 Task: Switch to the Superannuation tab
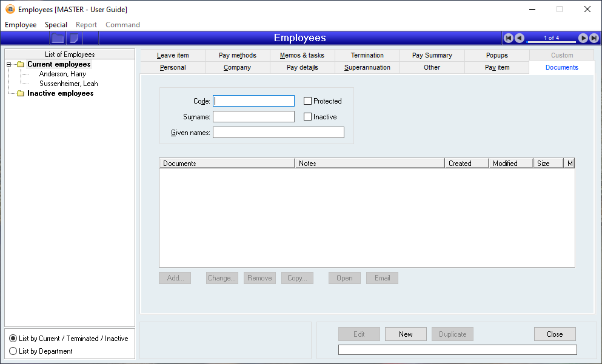367,67
